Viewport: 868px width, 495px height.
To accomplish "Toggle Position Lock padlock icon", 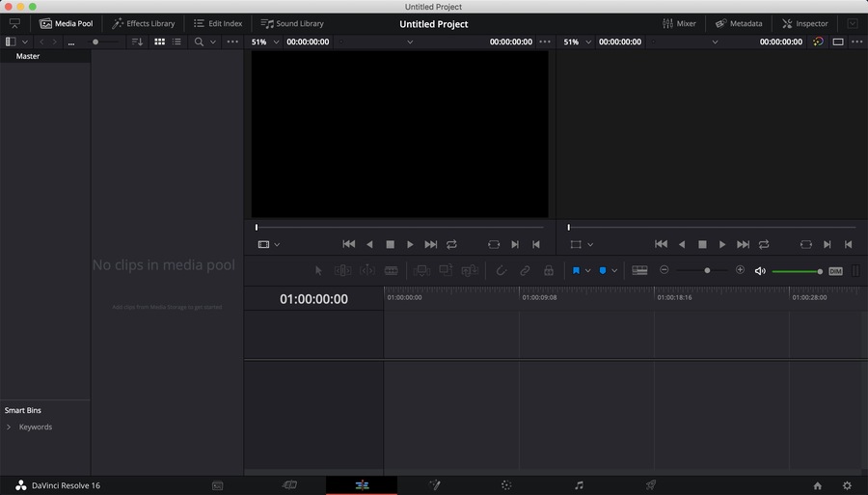I will [549, 270].
